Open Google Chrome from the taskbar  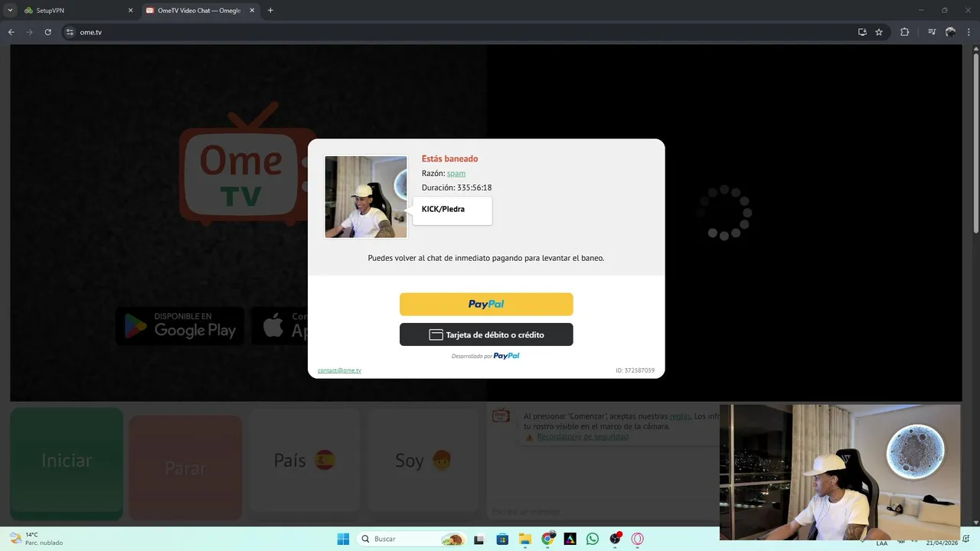pos(548,539)
